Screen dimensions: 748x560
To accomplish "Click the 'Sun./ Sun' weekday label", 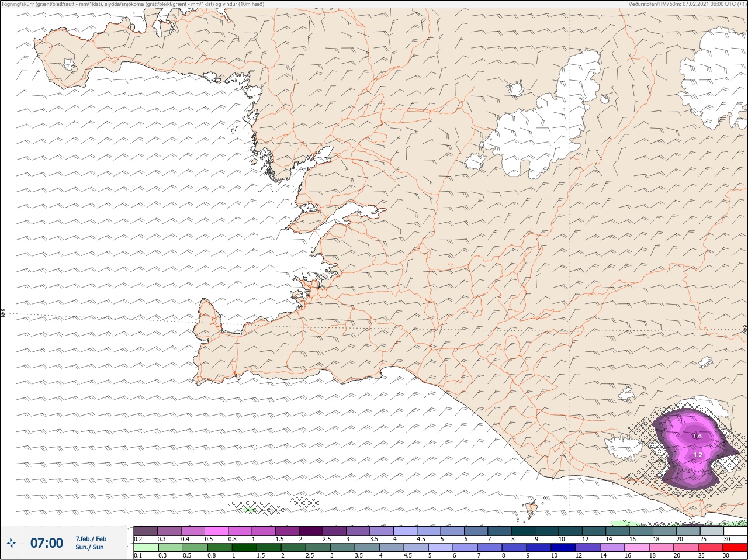I will click(x=89, y=547).
